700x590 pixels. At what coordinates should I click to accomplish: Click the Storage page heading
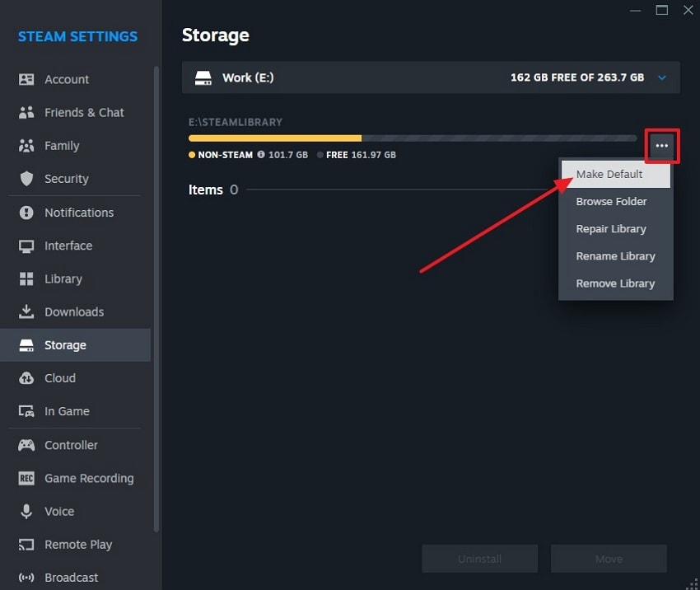(x=216, y=35)
